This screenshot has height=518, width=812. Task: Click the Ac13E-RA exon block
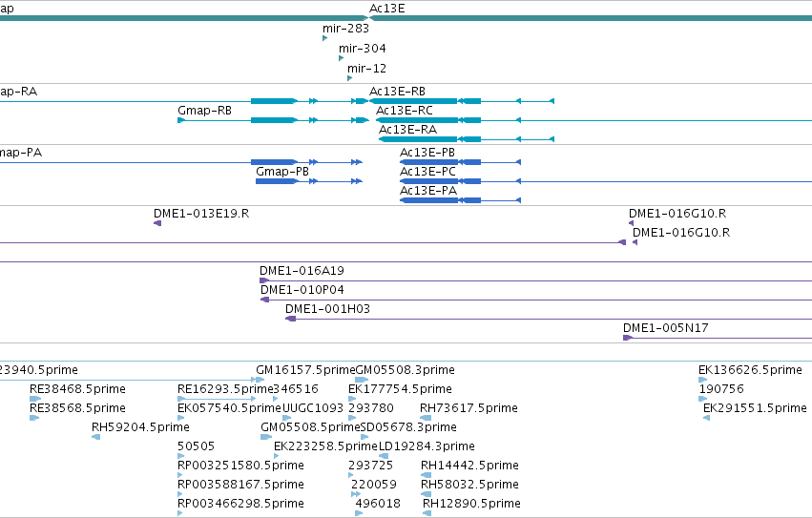point(419,139)
